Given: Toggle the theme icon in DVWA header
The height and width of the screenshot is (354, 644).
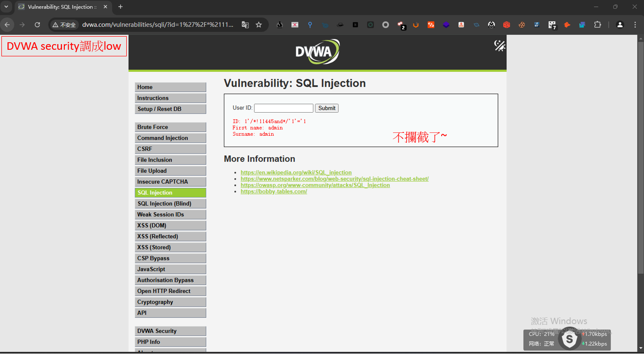Looking at the screenshot, I should (x=499, y=45).
